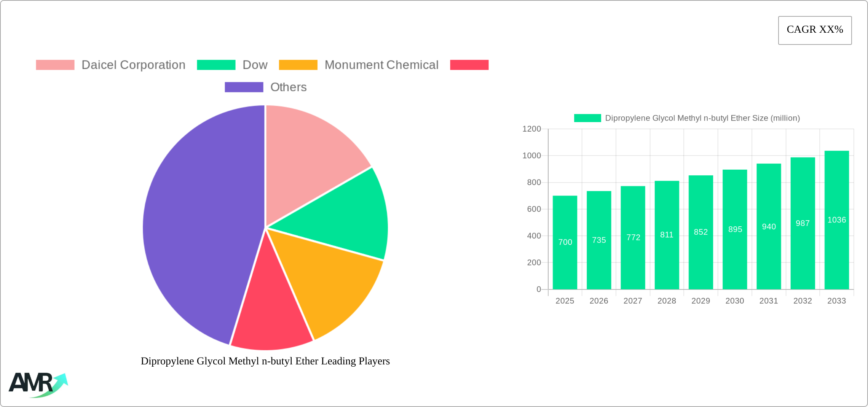Select the 2025 axis label
This screenshot has width=868, height=407.
click(x=566, y=300)
